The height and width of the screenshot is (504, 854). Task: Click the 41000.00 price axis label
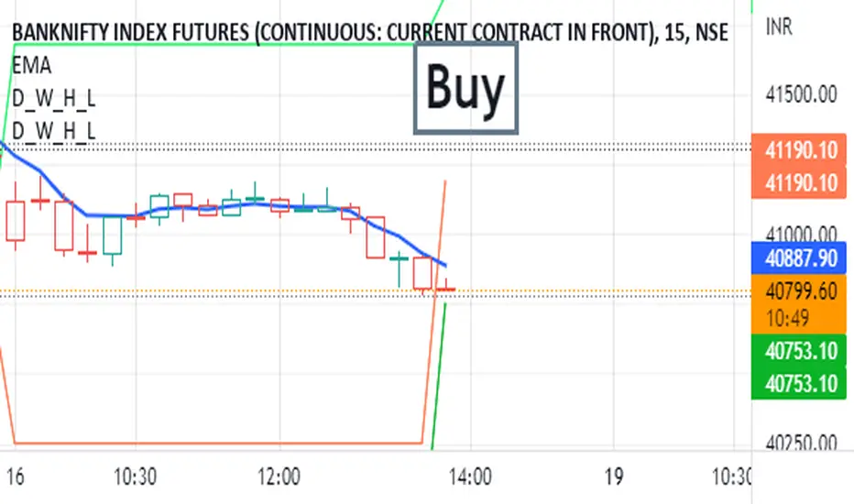[x=799, y=233]
